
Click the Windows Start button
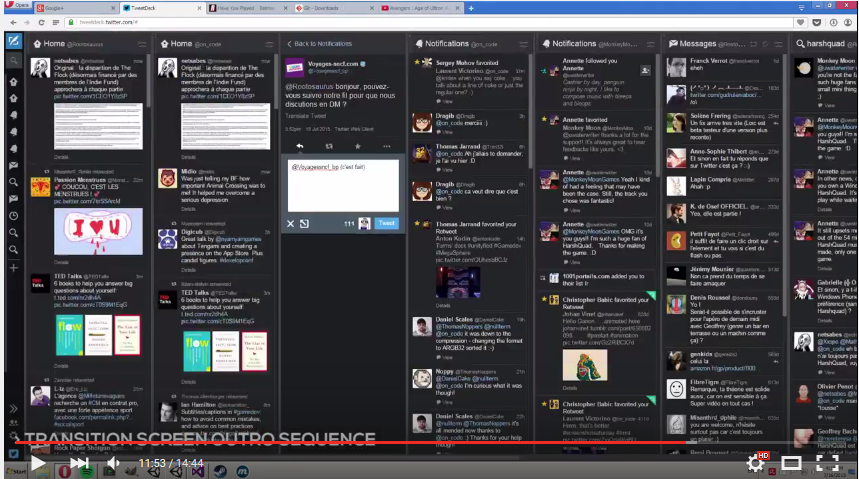pos(16,471)
